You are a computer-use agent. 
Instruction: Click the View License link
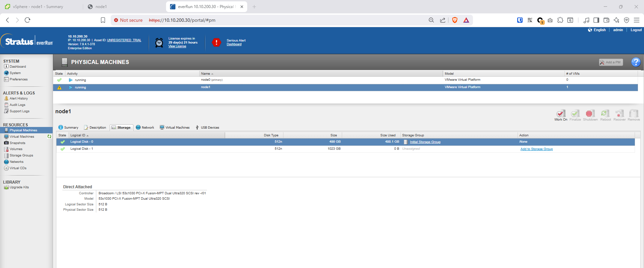pyautogui.click(x=177, y=47)
